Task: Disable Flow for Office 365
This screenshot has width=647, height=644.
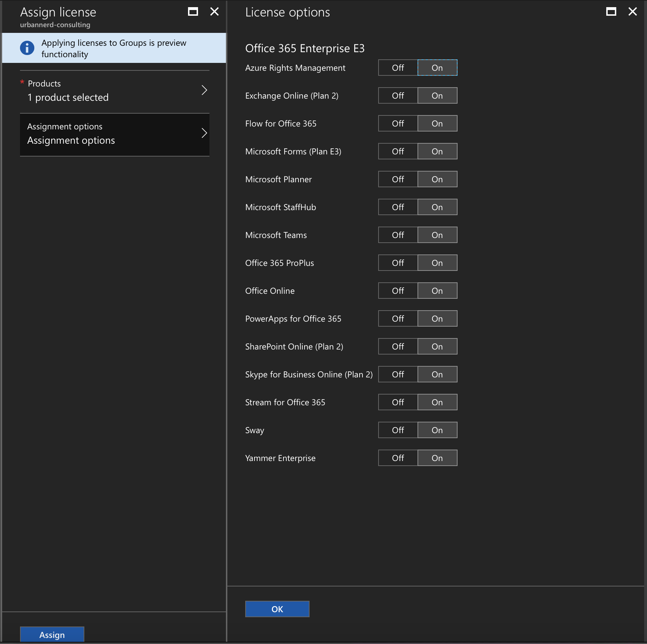Action: coord(398,123)
